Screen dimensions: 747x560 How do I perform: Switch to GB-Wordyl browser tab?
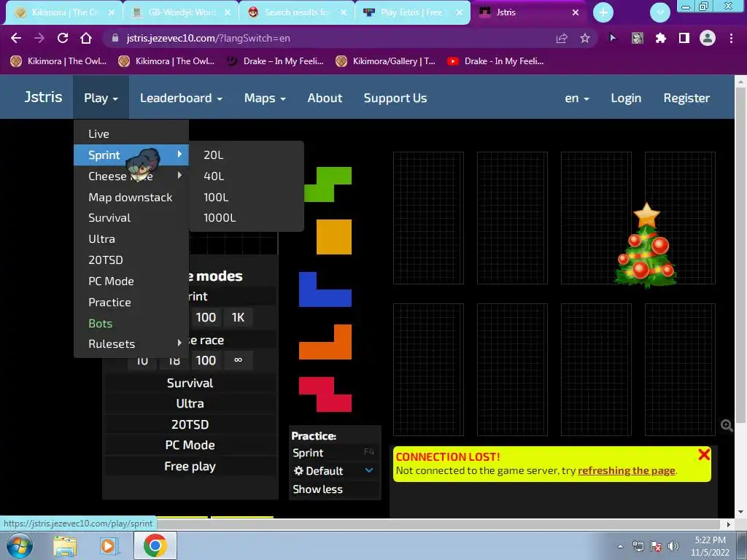coord(182,12)
